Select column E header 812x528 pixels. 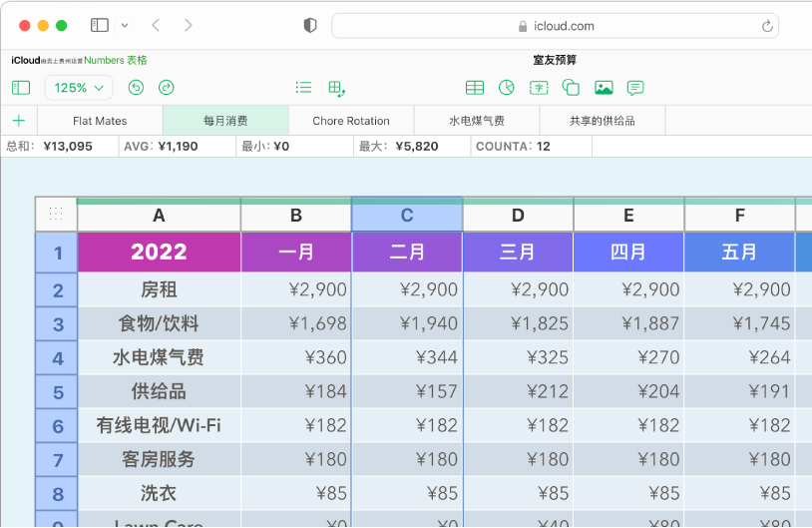pyautogui.click(x=628, y=215)
